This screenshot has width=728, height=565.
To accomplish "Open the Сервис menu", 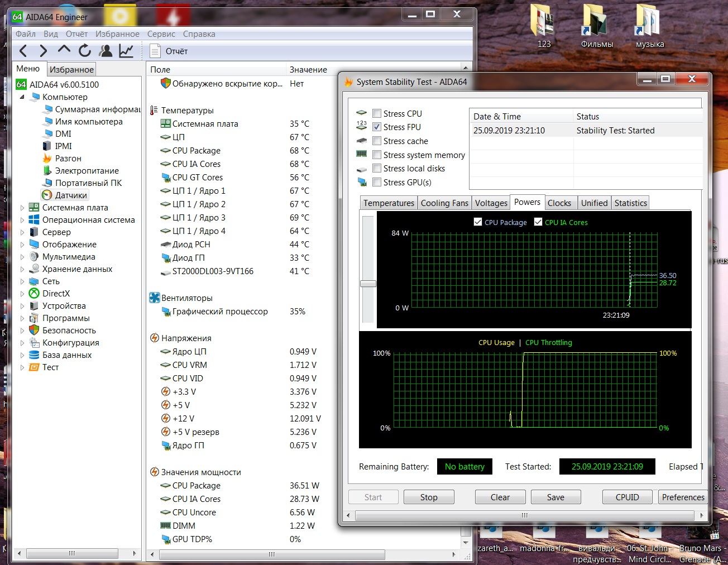I will [161, 34].
